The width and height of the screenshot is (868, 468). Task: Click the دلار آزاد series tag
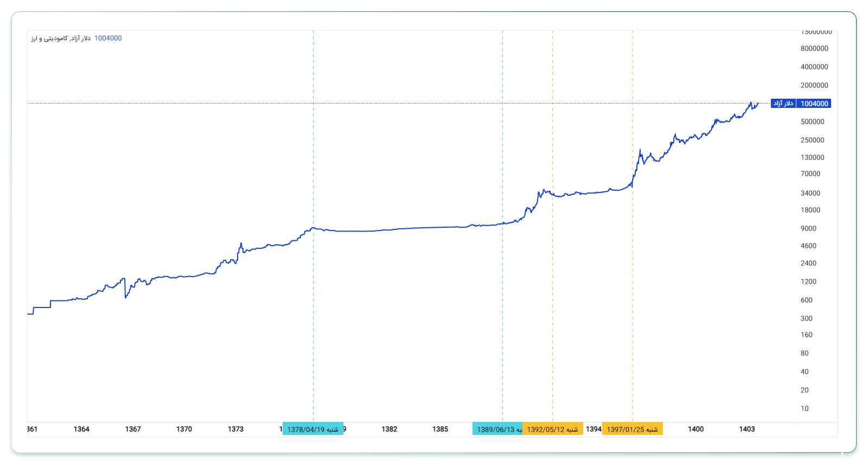[x=783, y=104]
